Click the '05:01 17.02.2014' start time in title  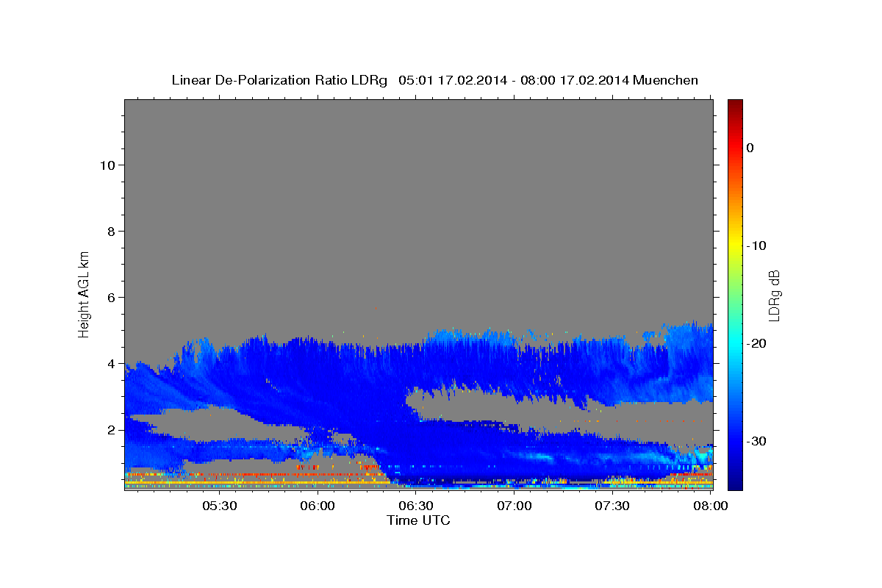pyautogui.click(x=453, y=80)
